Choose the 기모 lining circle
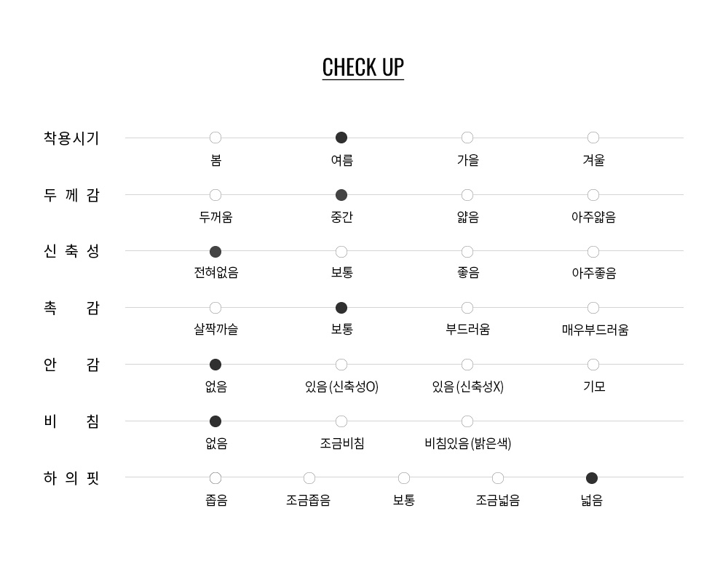This screenshot has height=564, width=728. tap(593, 365)
